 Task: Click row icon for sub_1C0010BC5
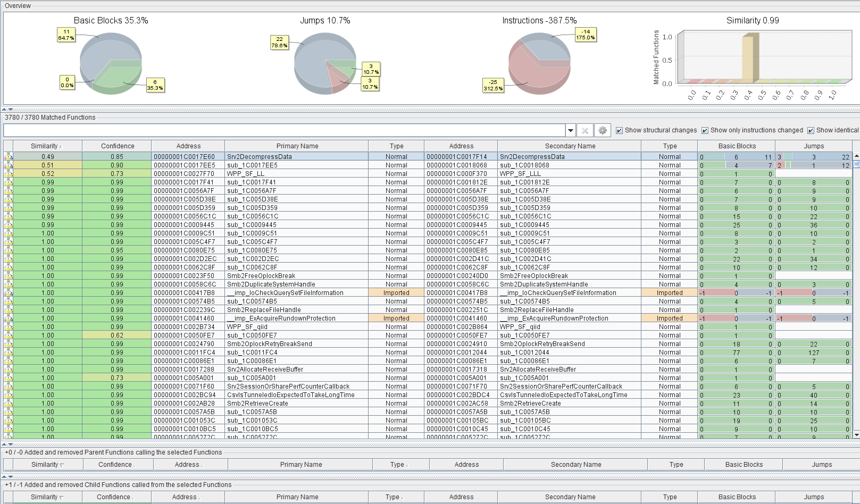(x=9, y=429)
